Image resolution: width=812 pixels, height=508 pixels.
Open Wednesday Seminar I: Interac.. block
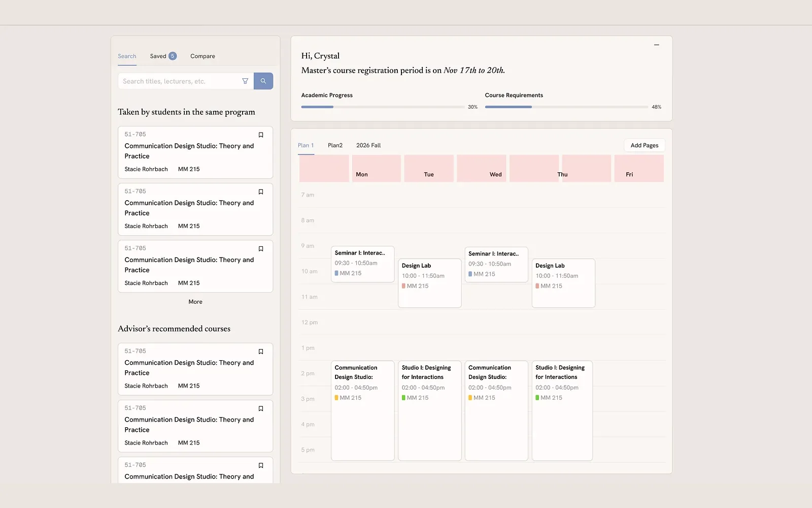click(496, 265)
